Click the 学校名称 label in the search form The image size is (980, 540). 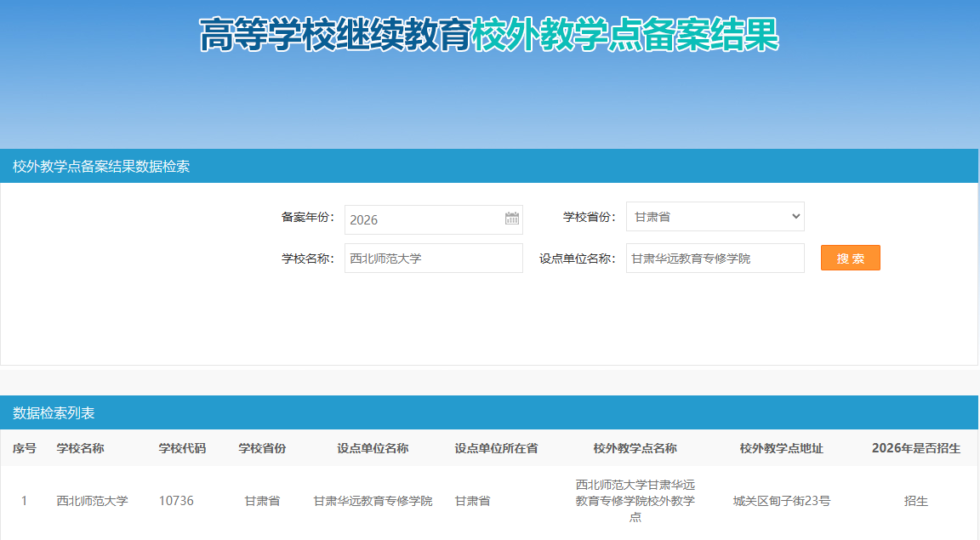[x=307, y=259]
